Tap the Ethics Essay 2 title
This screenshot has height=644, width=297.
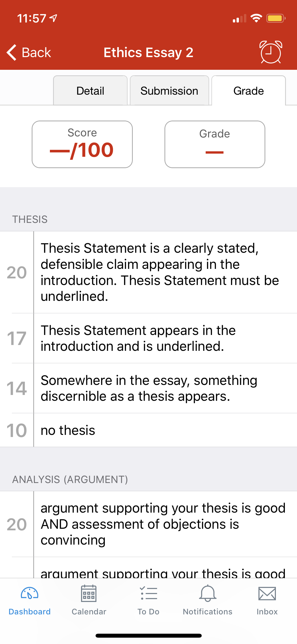148,52
